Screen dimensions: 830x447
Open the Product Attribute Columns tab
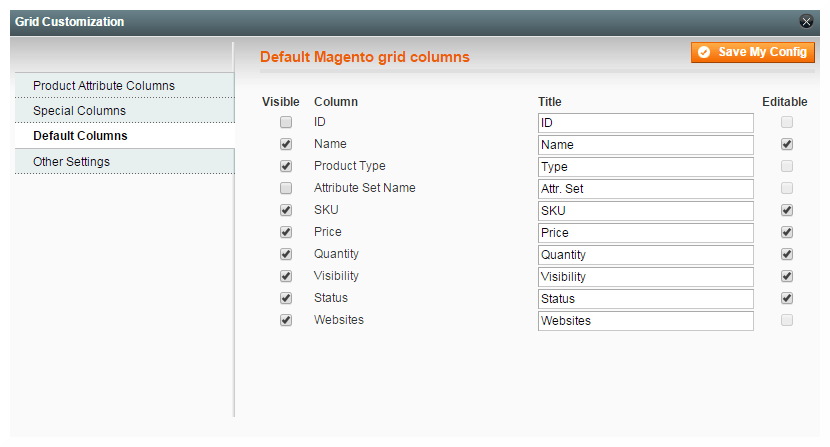click(104, 86)
